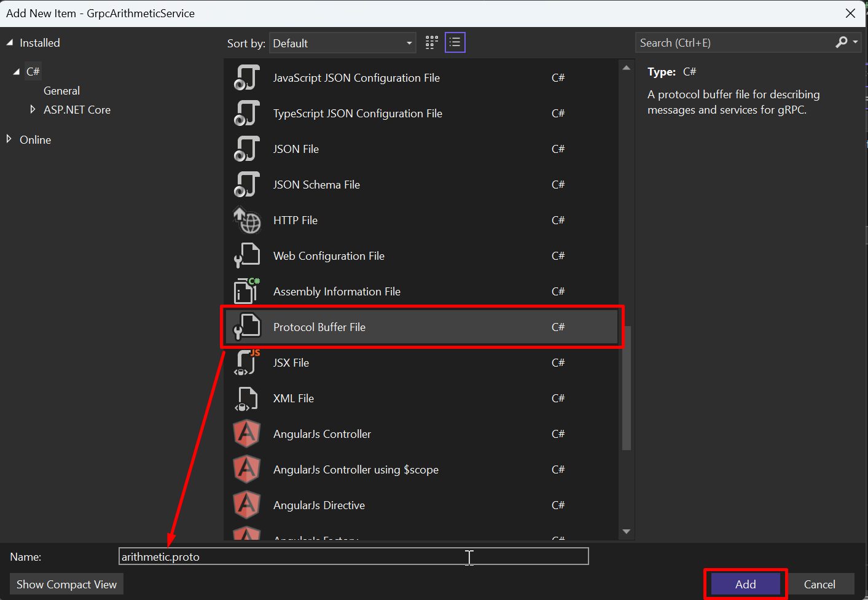
Task: Click the JavaScript JSON Configuration File icon
Action: point(247,78)
